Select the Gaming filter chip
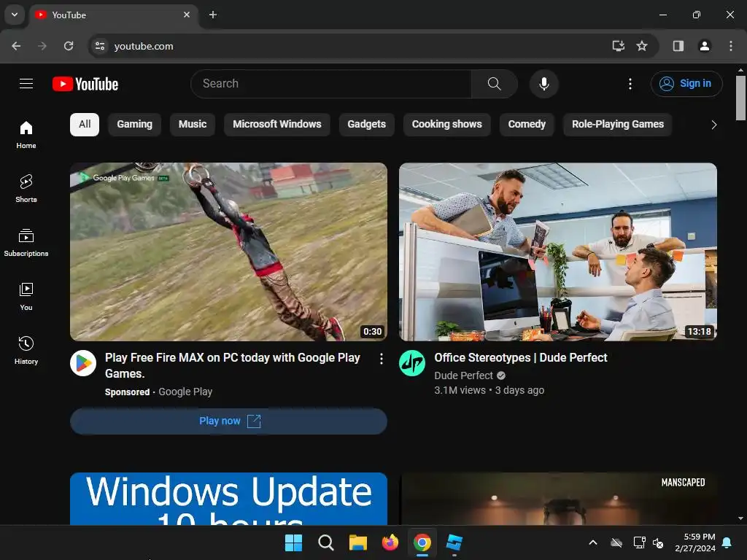The width and height of the screenshot is (747, 560). (135, 124)
